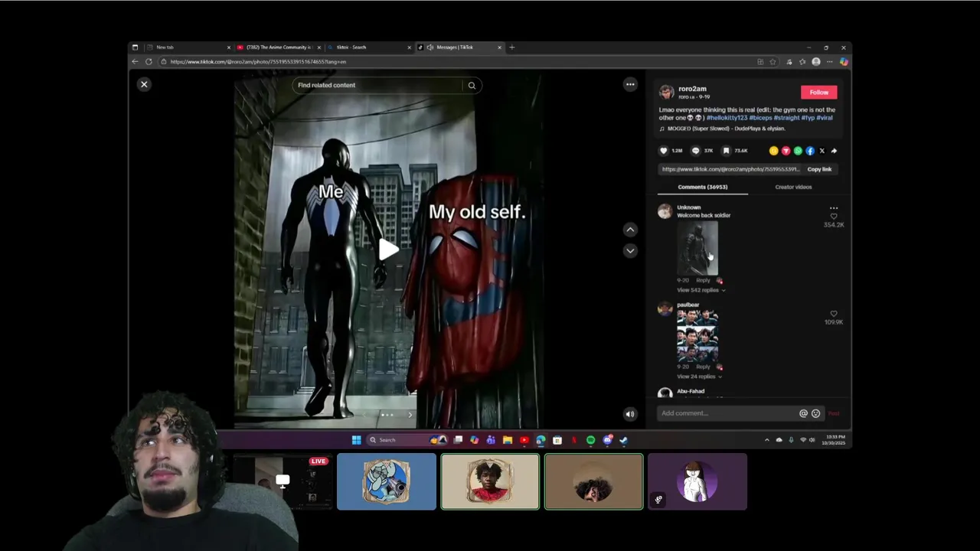Click the browser address bar URL
Viewport: 980px width, 551px height.
pos(259,62)
